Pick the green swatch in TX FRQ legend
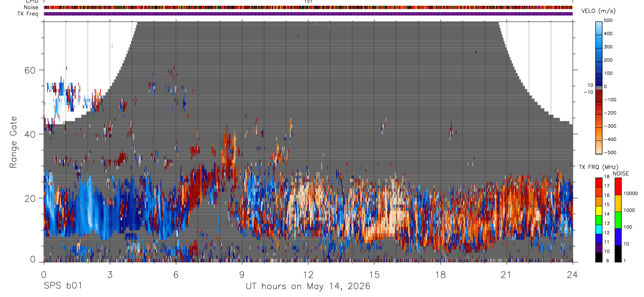Screen dimensions: 644x297 click(599, 221)
